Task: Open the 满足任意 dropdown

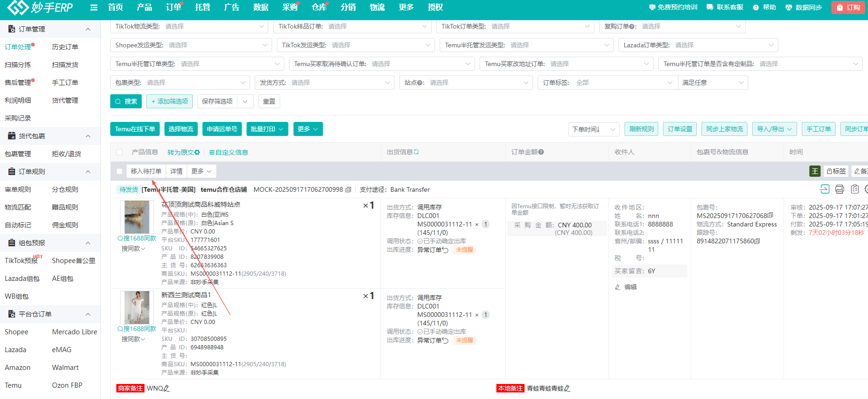Action: click(x=713, y=83)
